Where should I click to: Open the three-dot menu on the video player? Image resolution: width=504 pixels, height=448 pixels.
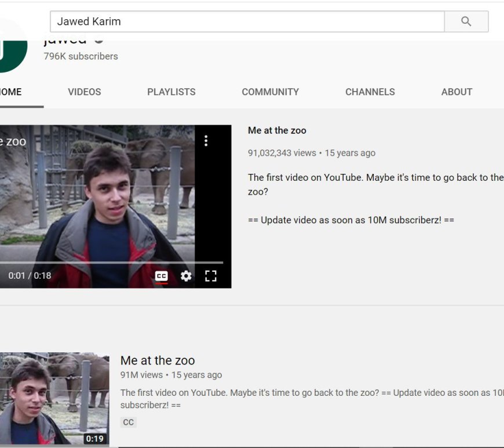[x=206, y=141]
